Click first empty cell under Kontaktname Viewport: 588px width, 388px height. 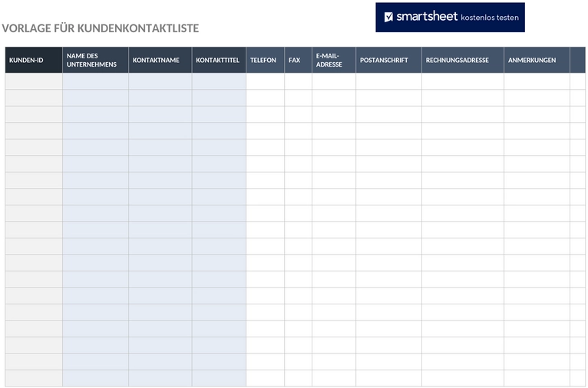[160, 81]
